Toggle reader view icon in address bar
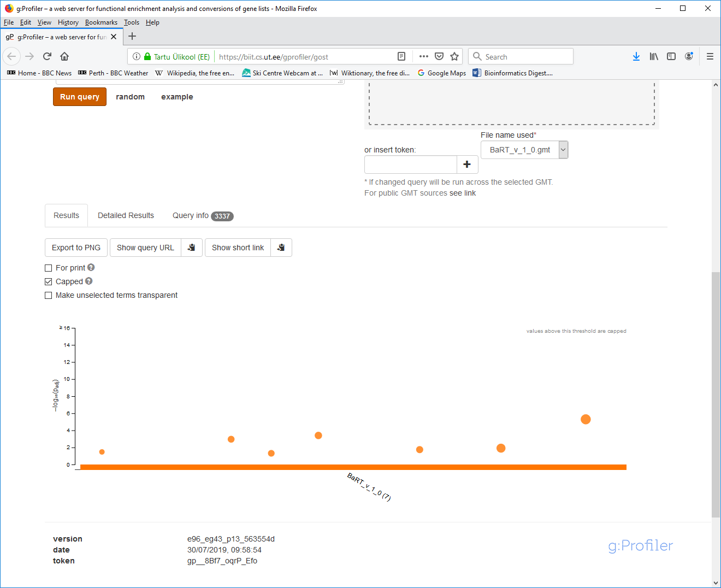Screen dimensions: 721x588 [401, 56]
